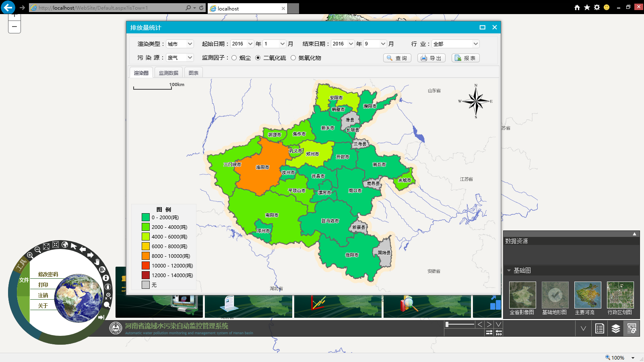Image resolution: width=644 pixels, height=362 pixels.
Task: Open the 污染源 dropdown showing 废气
Action: click(180, 58)
